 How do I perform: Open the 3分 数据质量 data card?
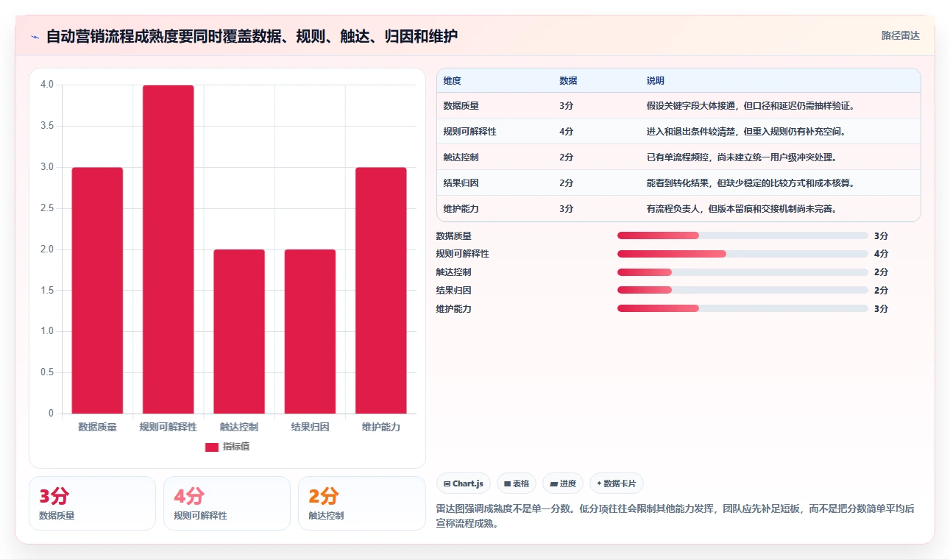[92, 503]
